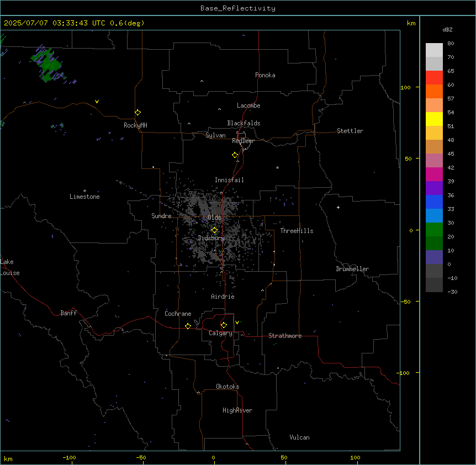Click the Cochrane town label
Screen dimensions: 476x465
[x=178, y=314]
